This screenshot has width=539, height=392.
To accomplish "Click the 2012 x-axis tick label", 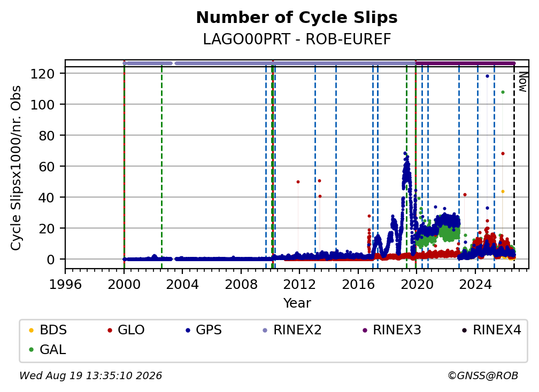I will (299, 285).
